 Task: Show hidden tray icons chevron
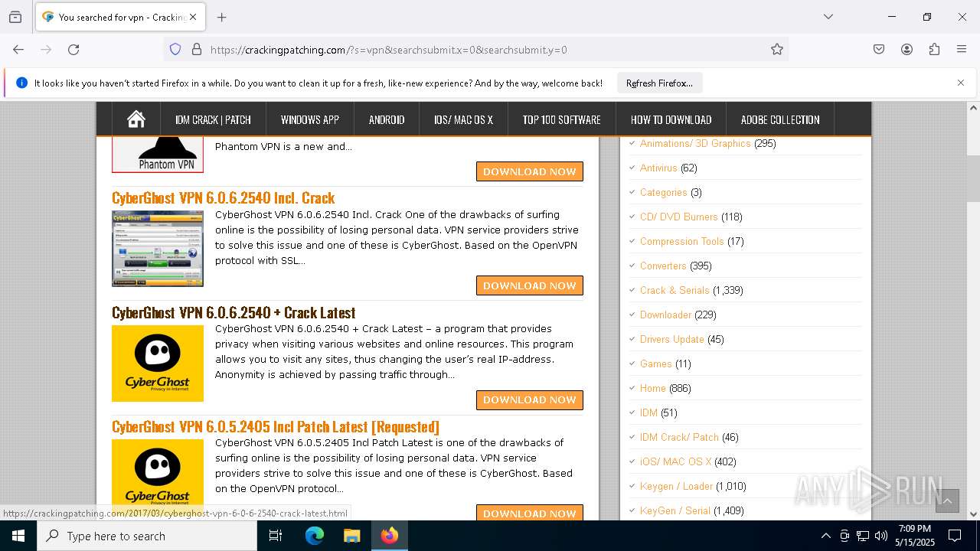[825, 536]
